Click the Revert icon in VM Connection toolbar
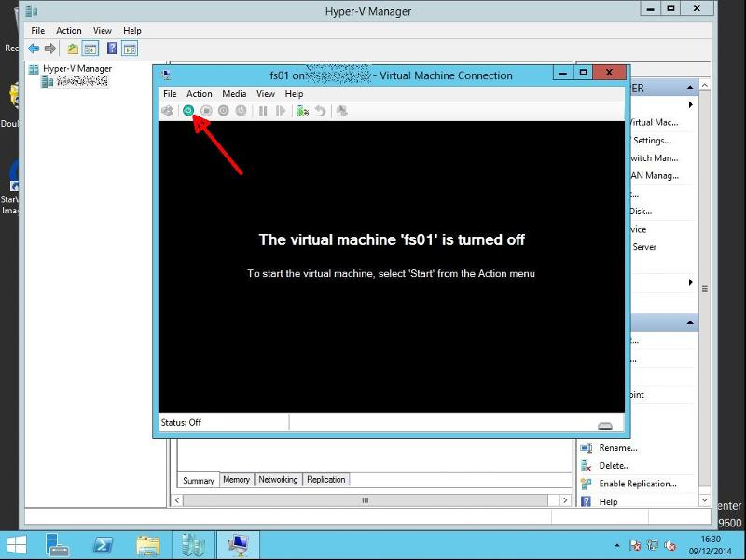The image size is (746, 560). point(320,111)
